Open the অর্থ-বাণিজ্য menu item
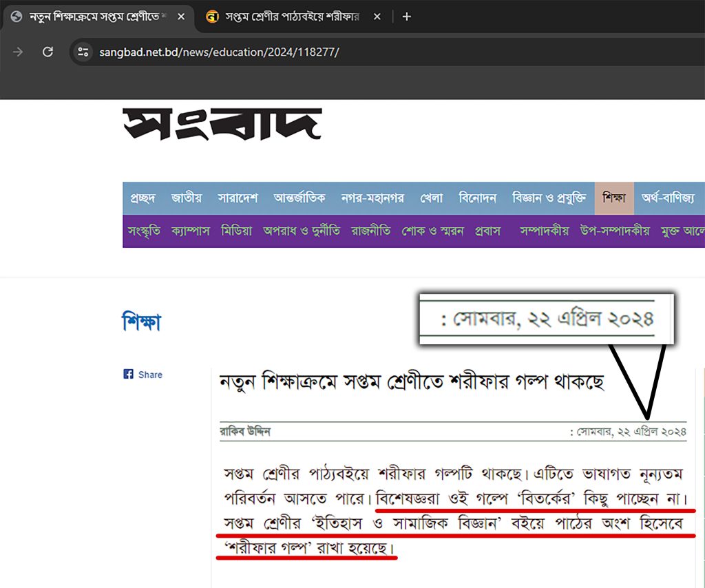 pyautogui.click(x=668, y=198)
